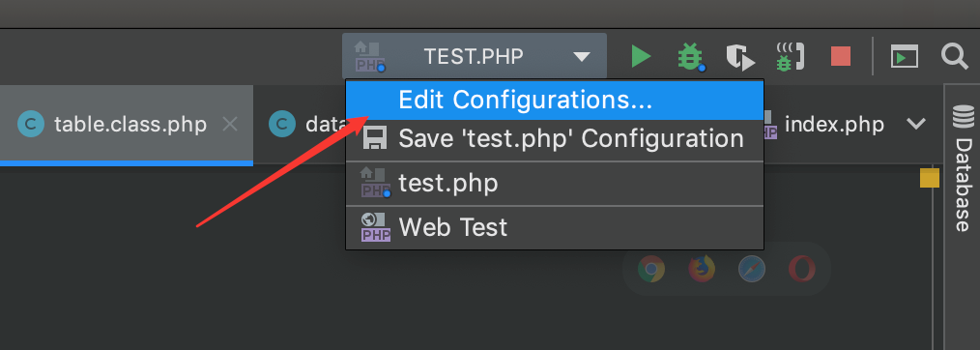Screen dimensions: 980x350
Task: Start debugging with the green bug icon
Action: tap(691, 57)
